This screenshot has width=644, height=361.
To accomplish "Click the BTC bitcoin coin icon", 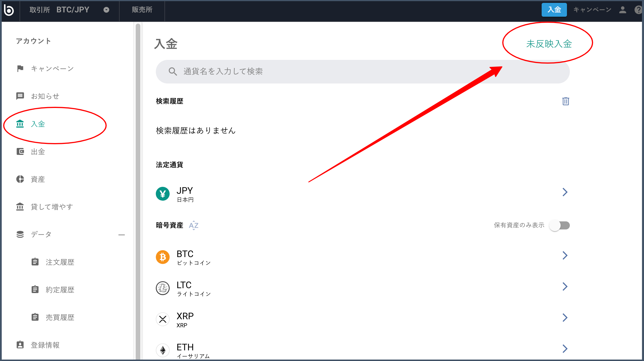I will (x=163, y=257).
